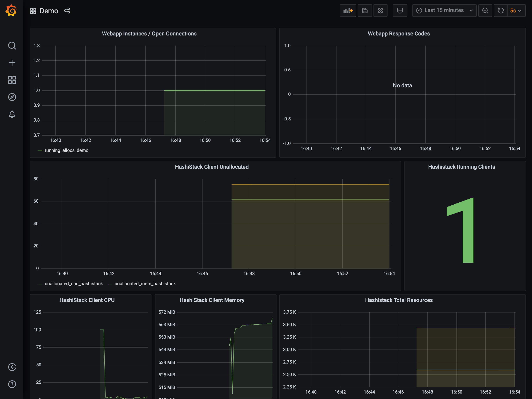Click the sign-in arrow icon in sidebar
This screenshot has width=532, height=399.
pos(12,367)
